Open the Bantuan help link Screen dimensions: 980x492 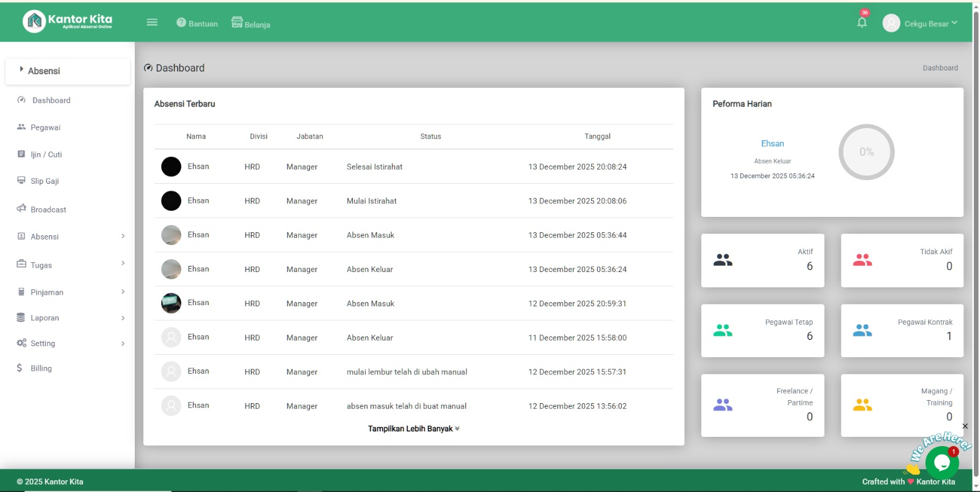click(x=197, y=23)
